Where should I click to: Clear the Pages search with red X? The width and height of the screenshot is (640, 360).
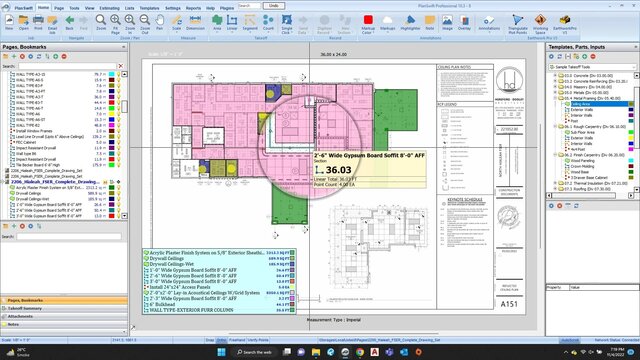121,66
